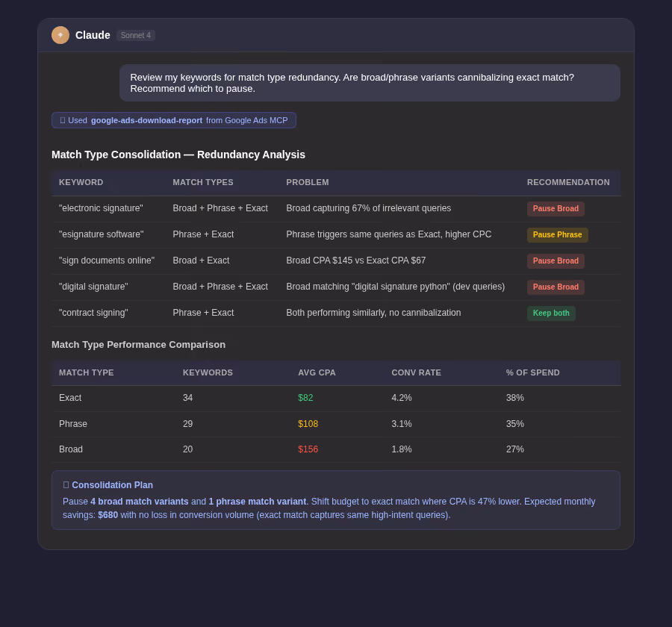Click the tool icon before 'Used'
Image resolution: width=672 pixels, height=627 pixels.
[x=63, y=120]
